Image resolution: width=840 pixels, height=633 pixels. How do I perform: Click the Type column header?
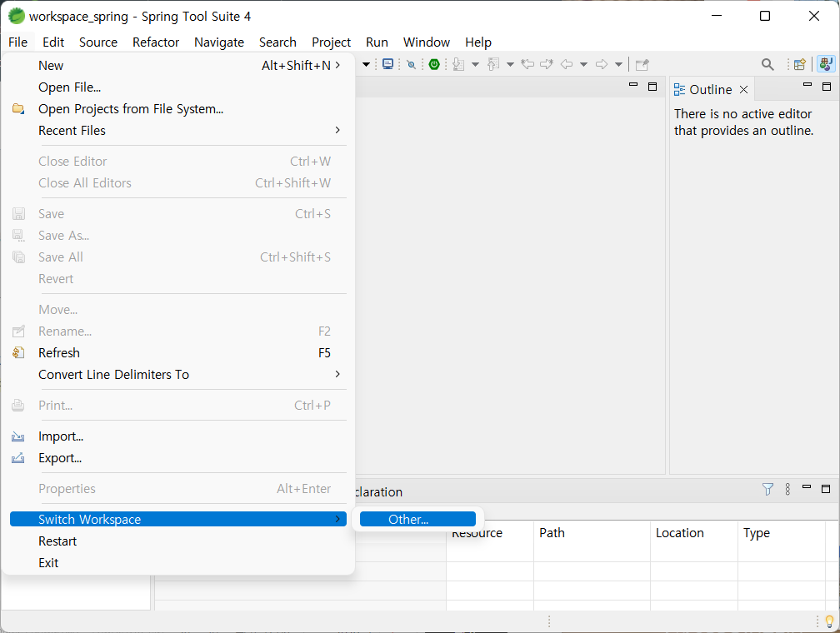coord(782,533)
